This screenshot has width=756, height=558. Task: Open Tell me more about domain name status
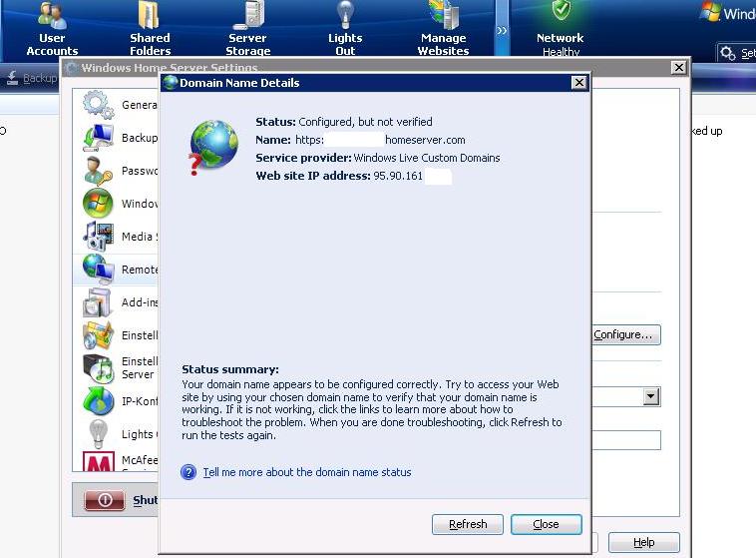click(306, 472)
